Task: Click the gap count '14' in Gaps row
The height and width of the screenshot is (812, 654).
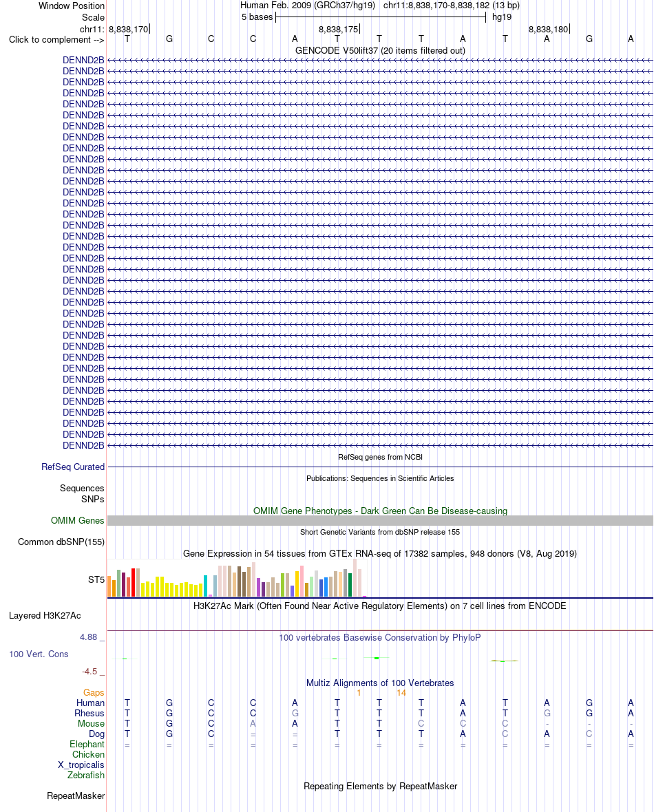Action: pyautogui.click(x=401, y=692)
